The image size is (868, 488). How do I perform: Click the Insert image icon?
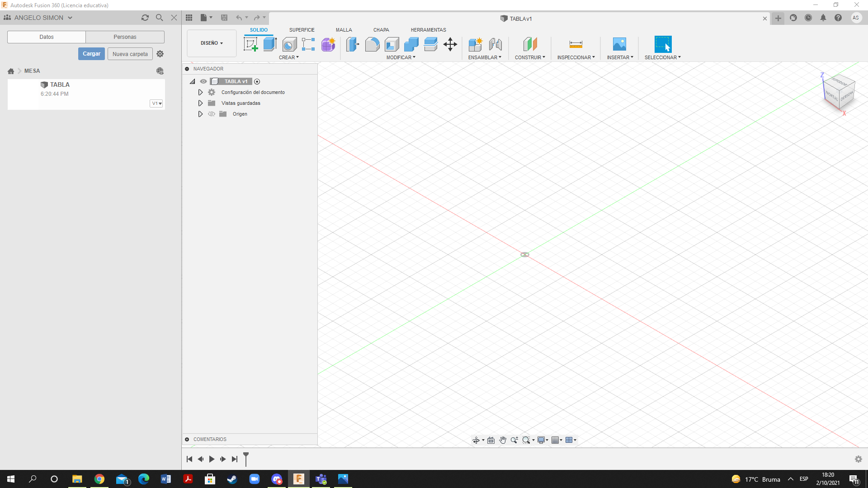(x=619, y=44)
